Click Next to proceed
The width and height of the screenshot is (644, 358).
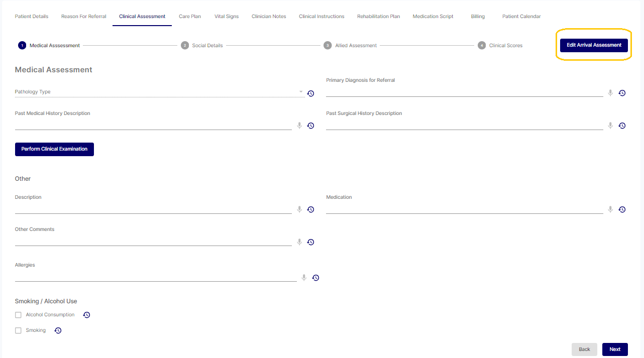click(615, 349)
